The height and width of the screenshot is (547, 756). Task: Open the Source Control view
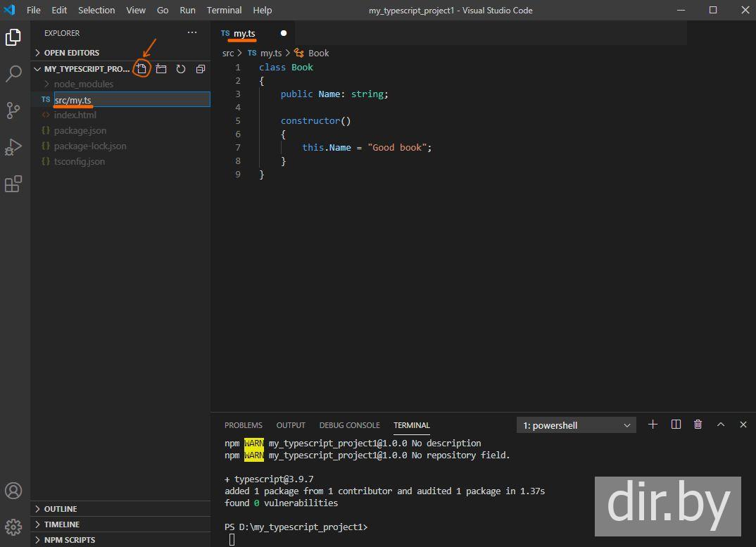click(x=13, y=111)
